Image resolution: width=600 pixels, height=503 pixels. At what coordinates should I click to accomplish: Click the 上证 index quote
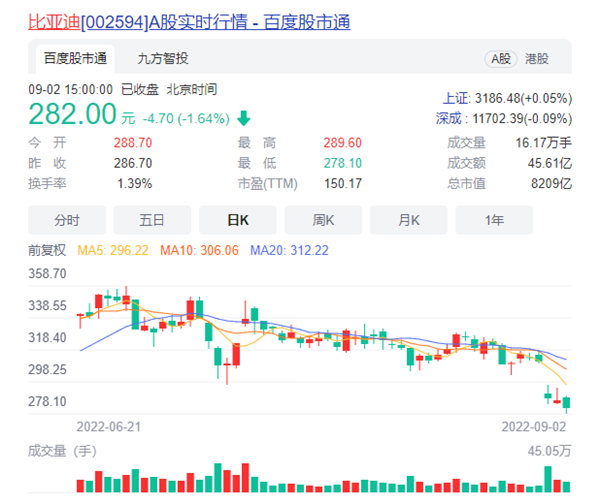point(506,99)
